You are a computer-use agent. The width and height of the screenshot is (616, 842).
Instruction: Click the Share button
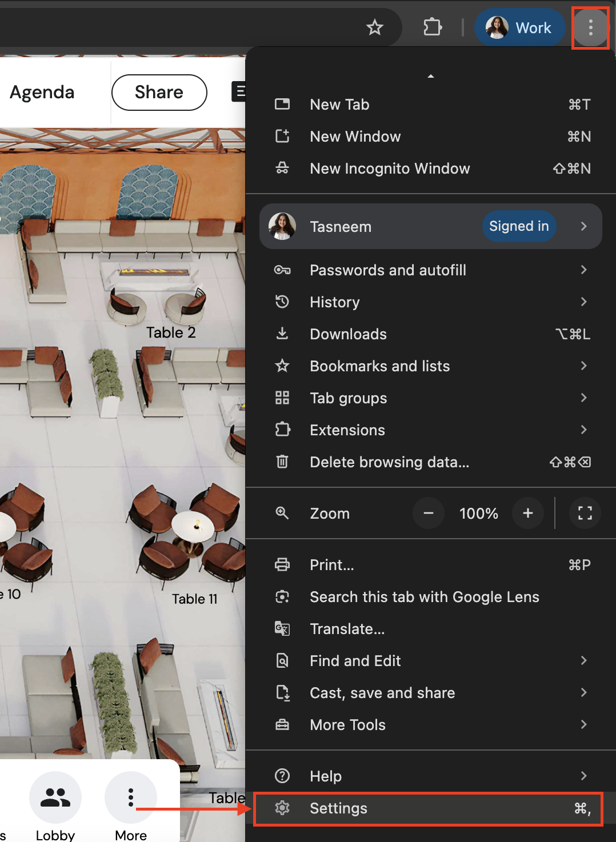(x=159, y=93)
